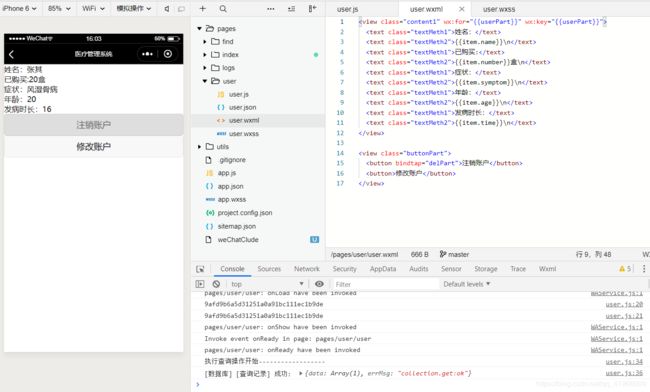The height and width of the screenshot is (392, 650).
Task: Expand the find folder
Action: tap(205, 42)
